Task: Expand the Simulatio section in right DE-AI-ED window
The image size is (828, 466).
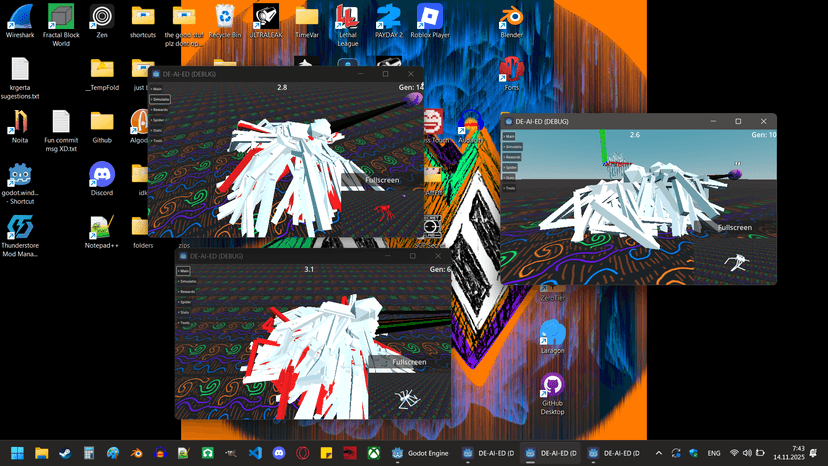Action: click(512, 147)
